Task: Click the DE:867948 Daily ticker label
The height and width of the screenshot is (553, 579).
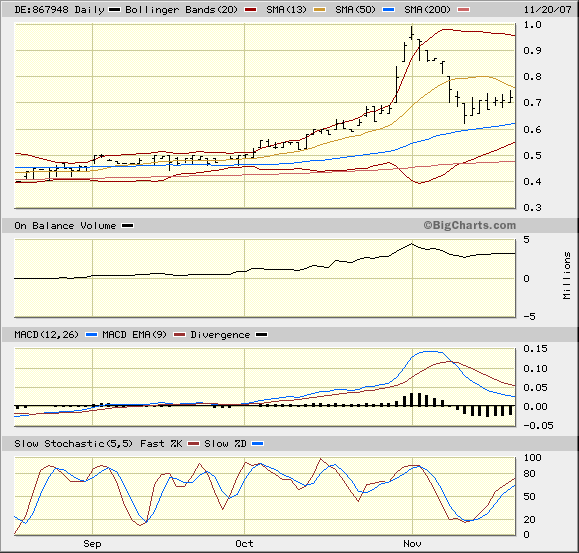Action: (59, 10)
